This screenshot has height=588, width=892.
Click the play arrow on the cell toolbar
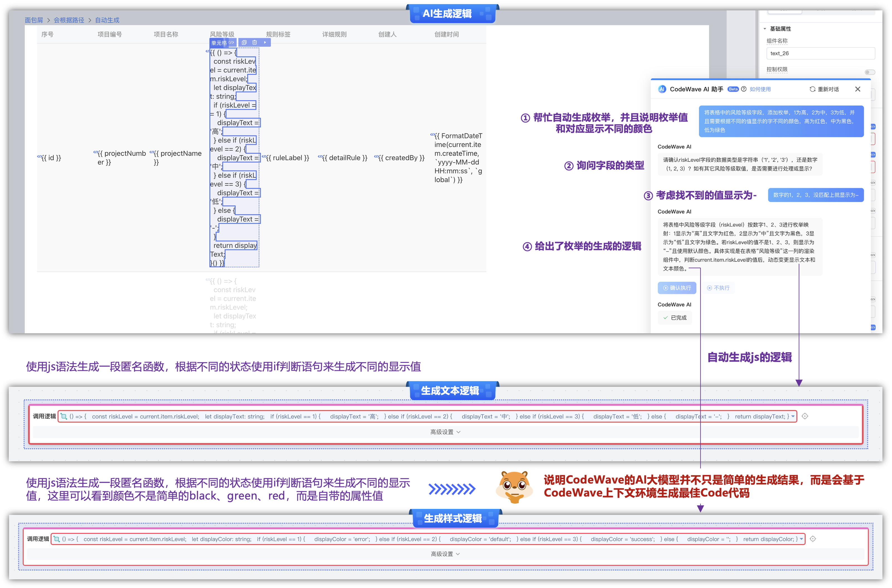(x=265, y=42)
